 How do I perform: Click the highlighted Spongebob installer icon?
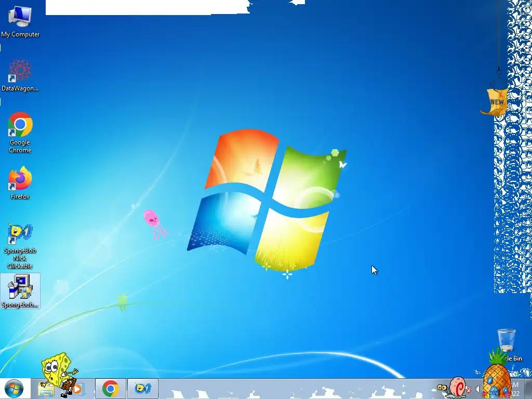coord(20,291)
